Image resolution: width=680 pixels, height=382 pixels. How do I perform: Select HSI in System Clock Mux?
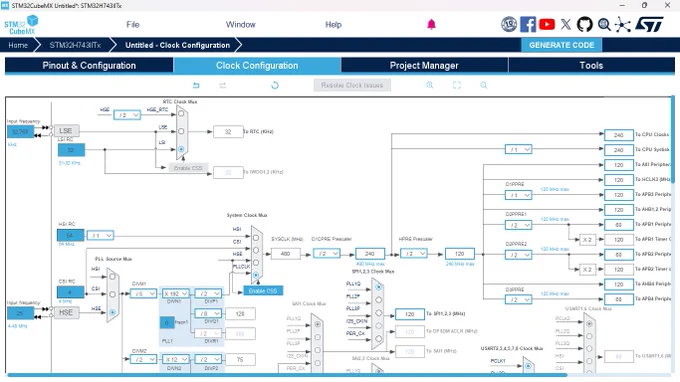256,238
